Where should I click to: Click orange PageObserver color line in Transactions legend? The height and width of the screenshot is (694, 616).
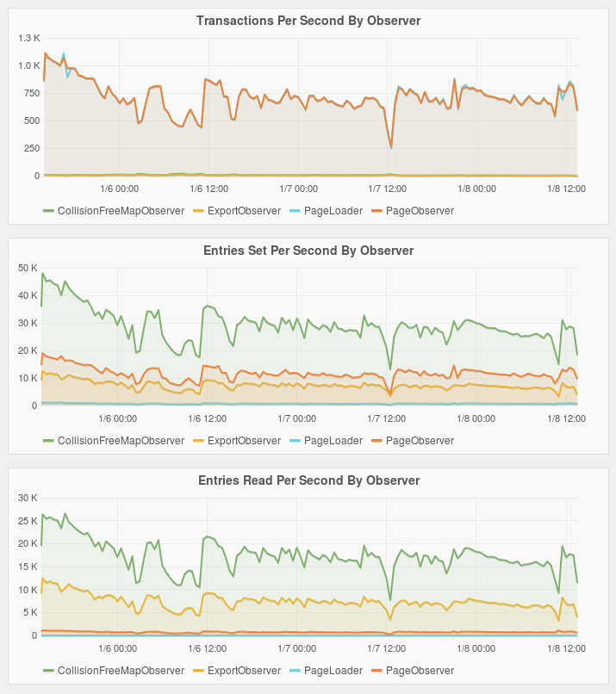click(x=377, y=210)
